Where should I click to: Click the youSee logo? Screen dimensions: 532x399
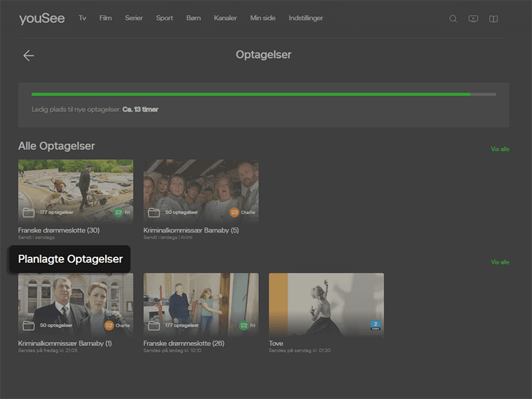(x=42, y=18)
